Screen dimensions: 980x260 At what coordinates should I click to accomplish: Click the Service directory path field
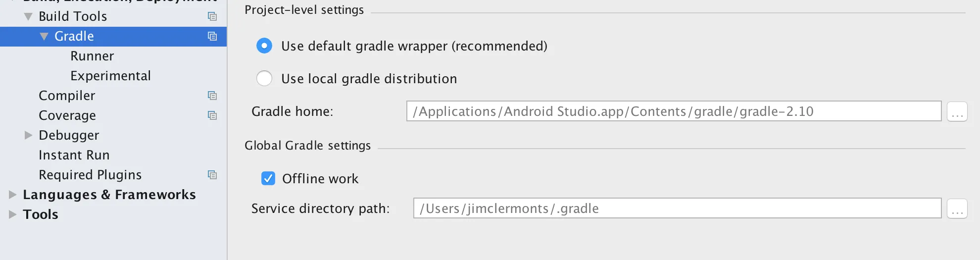(677, 208)
